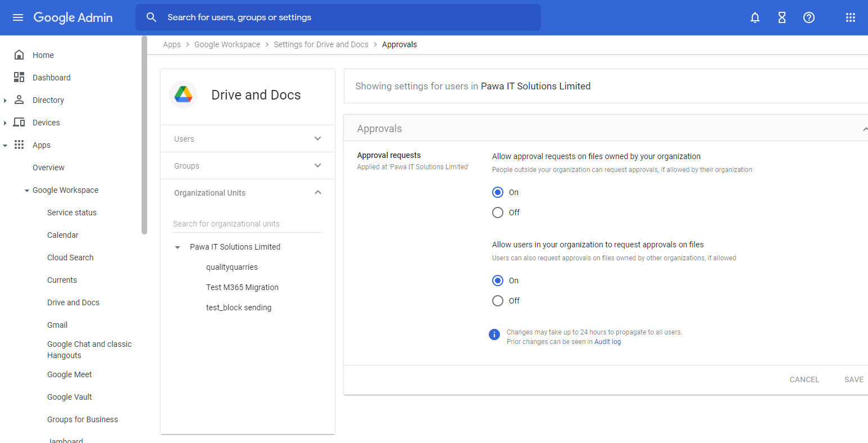Click the Google Admin home icon
Screen dimensions: 868x443
coord(73,17)
